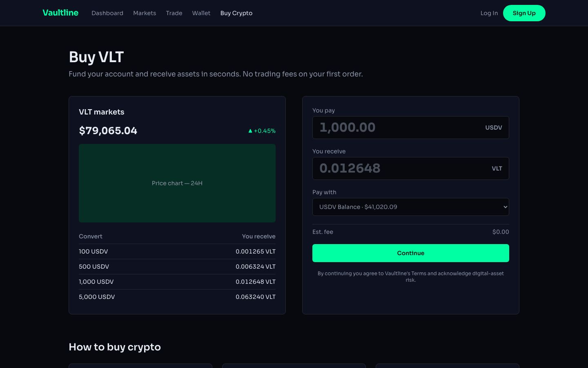Click the Continue button
This screenshot has width=588, height=368.
(x=411, y=253)
